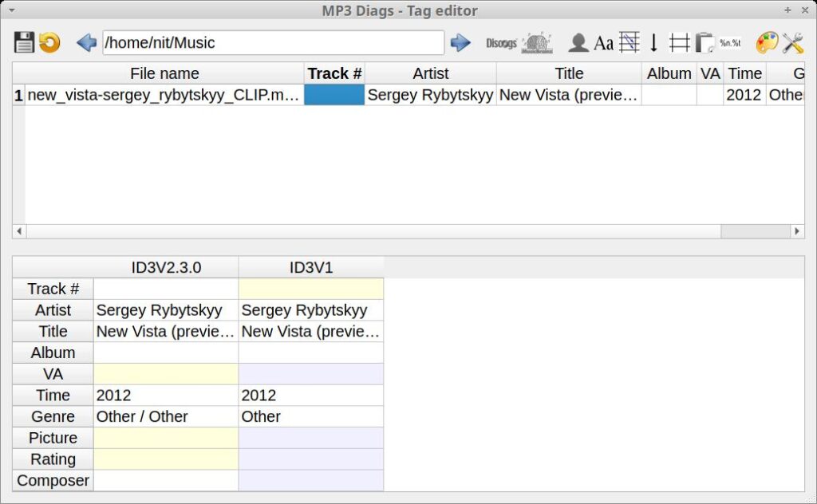Select the ID3V2.3.0 column header

[x=165, y=267]
